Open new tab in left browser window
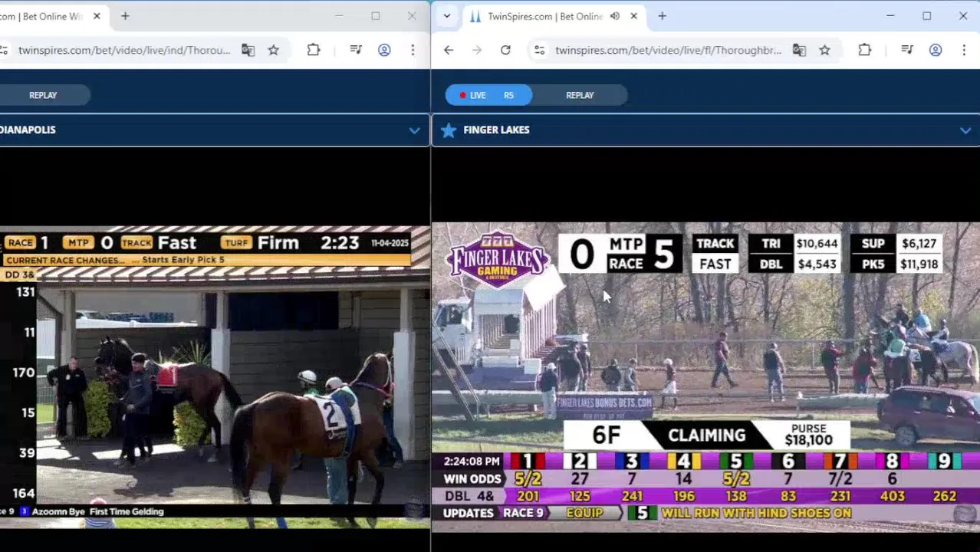This screenshot has height=552, width=980. pyautogui.click(x=125, y=16)
